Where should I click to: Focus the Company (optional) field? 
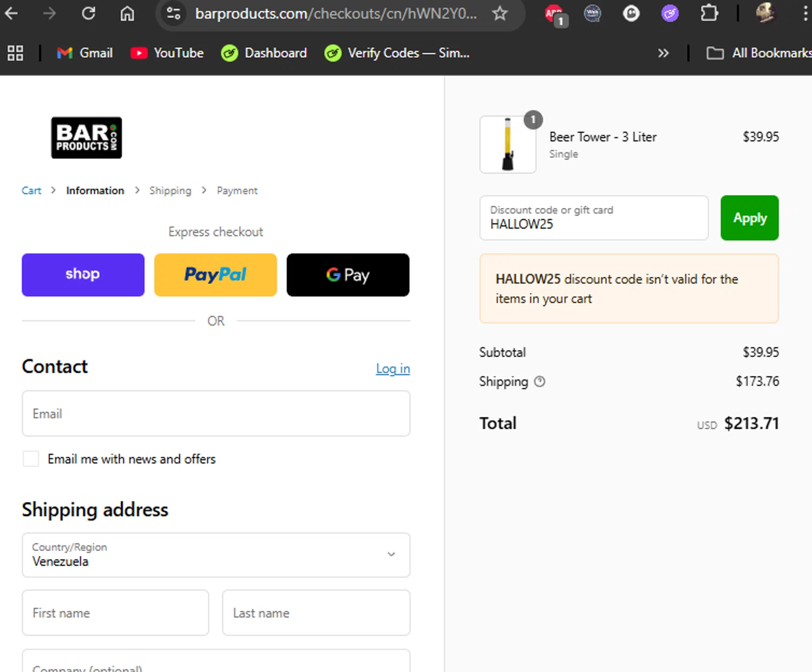click(x=216, y=662)
